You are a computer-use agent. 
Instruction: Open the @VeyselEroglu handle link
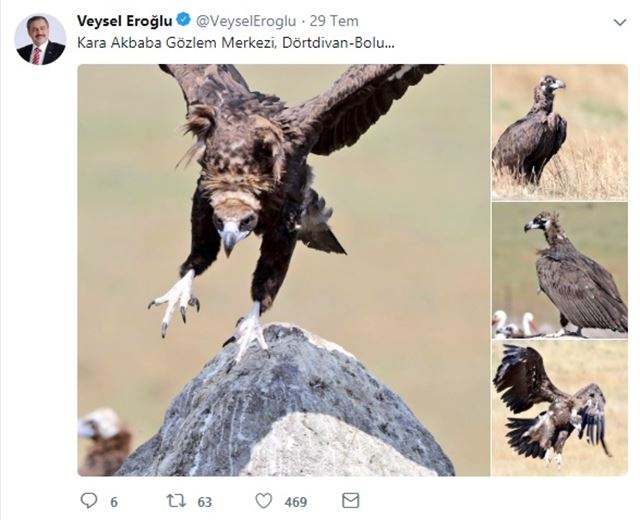click(246, 21)
